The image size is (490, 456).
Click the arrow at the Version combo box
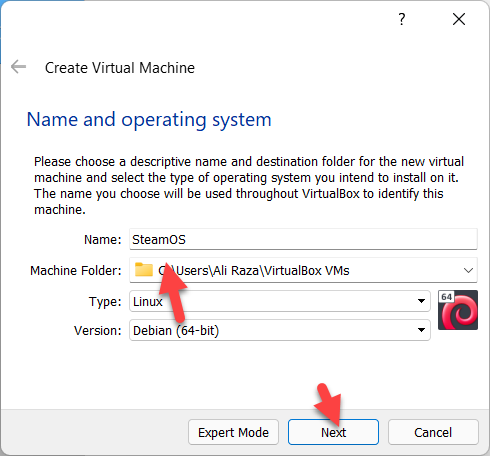point(421,330)
